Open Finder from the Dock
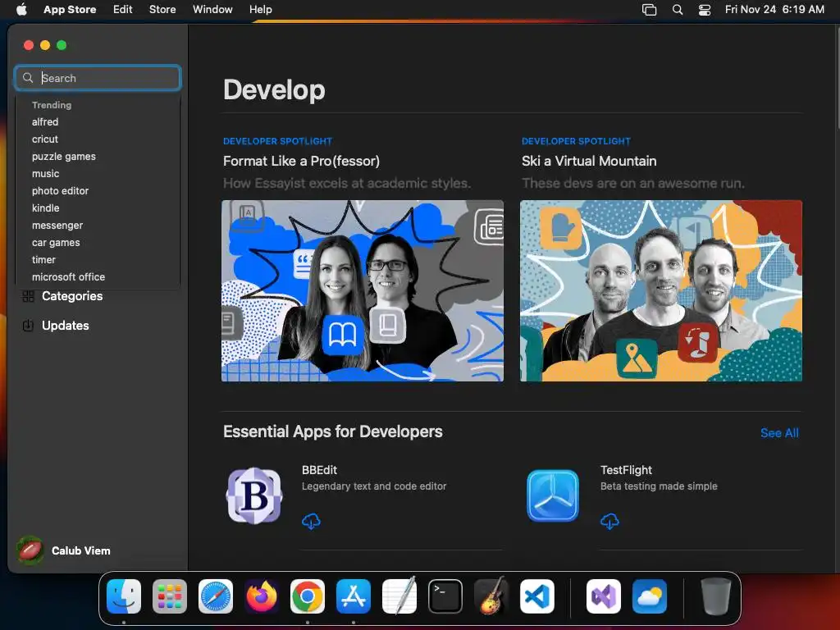The image size is (840, 630). 124,596
